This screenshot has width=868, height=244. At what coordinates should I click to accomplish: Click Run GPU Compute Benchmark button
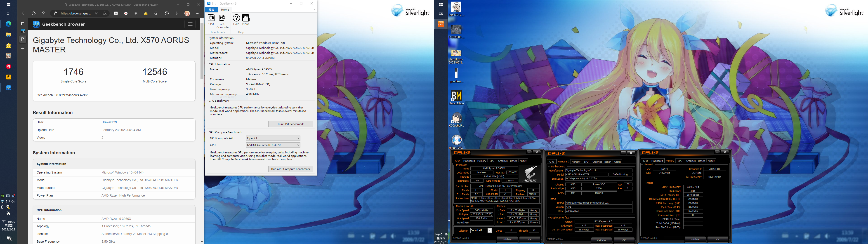pyautogui.click(x=290, y=169)
